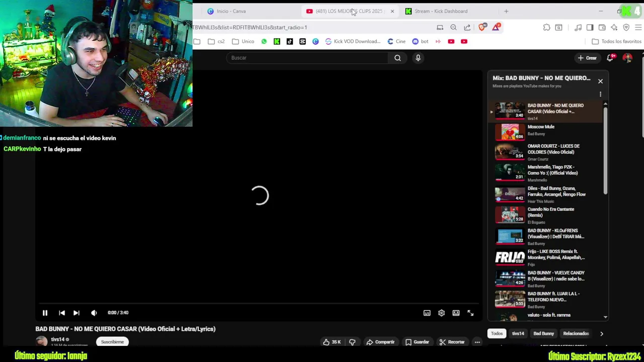Open the cs2 bookmark folder

click(216, 41)
